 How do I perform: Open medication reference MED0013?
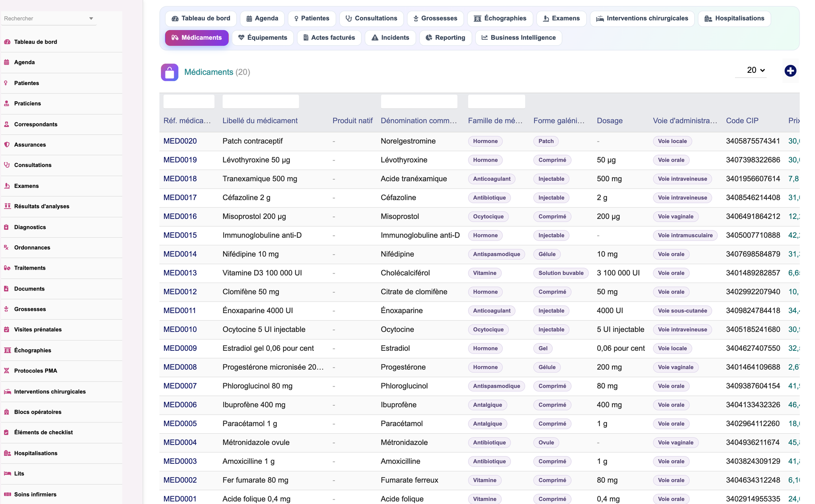tap(180, 273)
